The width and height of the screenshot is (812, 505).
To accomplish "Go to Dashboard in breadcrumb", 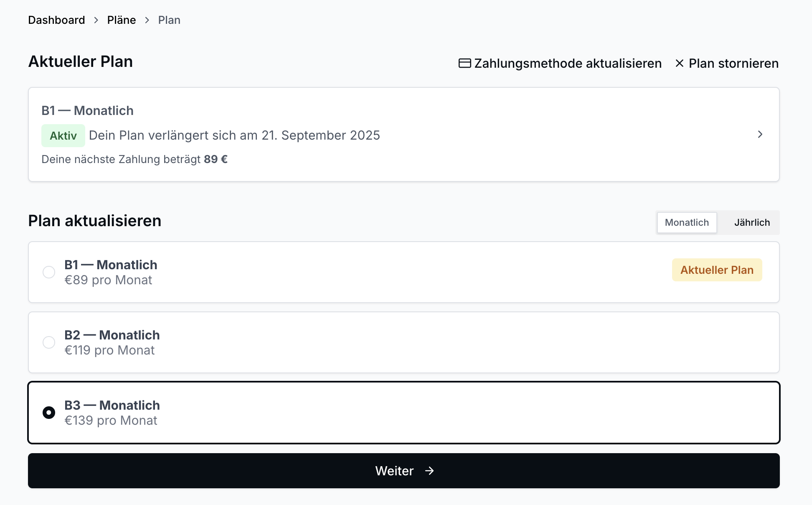I will [56, 20].
